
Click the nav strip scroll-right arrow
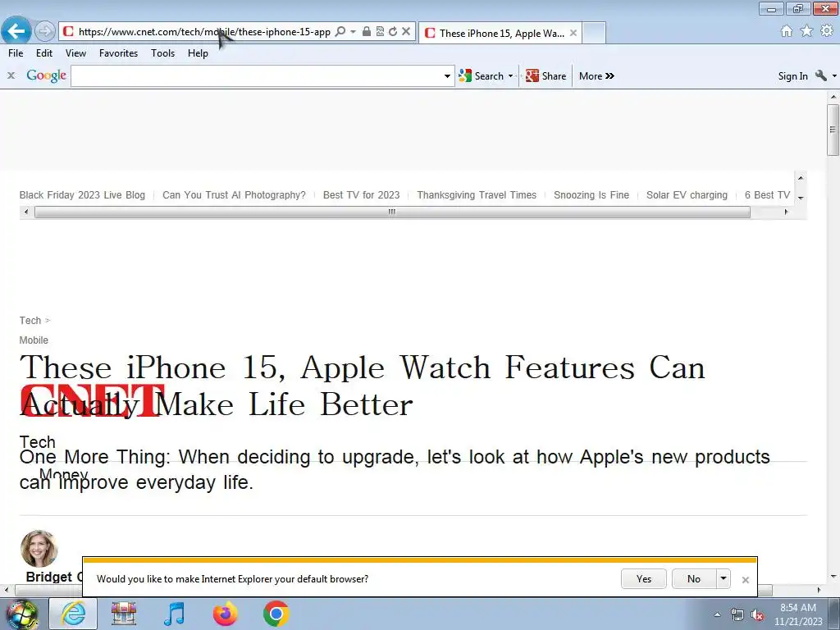tap(786, 212)
